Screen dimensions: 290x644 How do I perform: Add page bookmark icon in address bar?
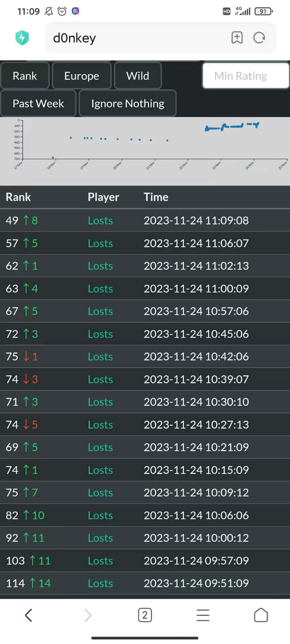[237, 38]
